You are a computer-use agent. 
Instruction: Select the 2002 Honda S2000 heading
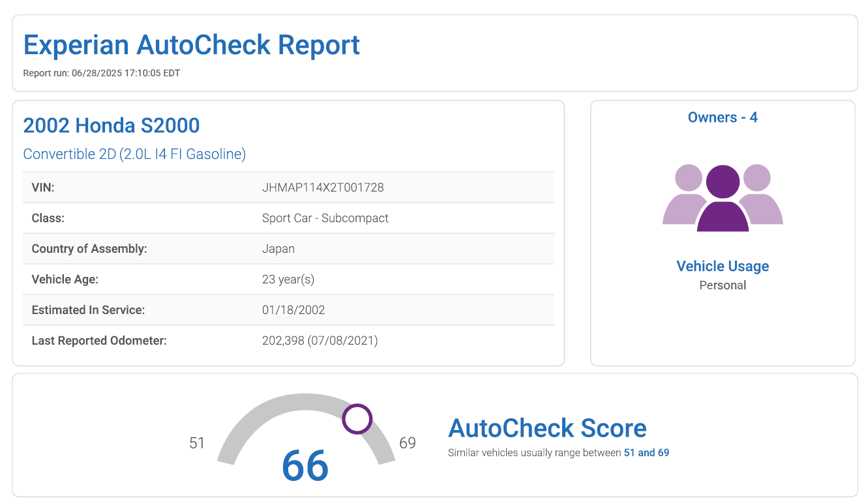(112, 125)
